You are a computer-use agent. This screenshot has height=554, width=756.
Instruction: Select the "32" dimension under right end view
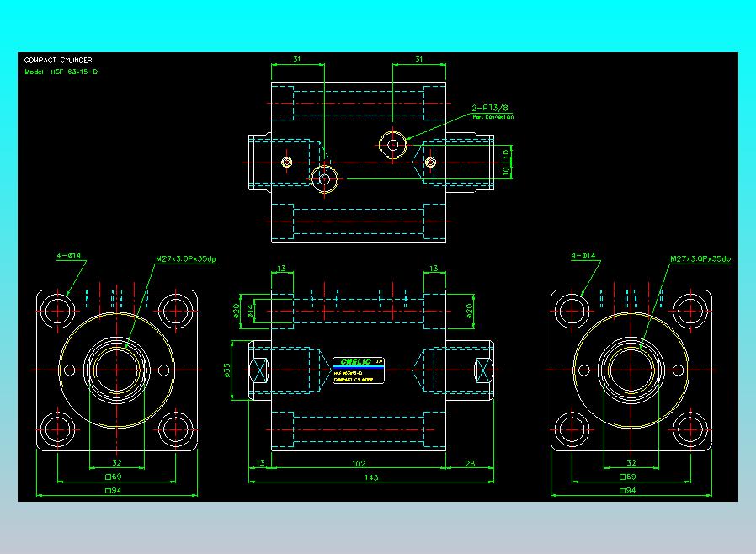coord(631,463)
